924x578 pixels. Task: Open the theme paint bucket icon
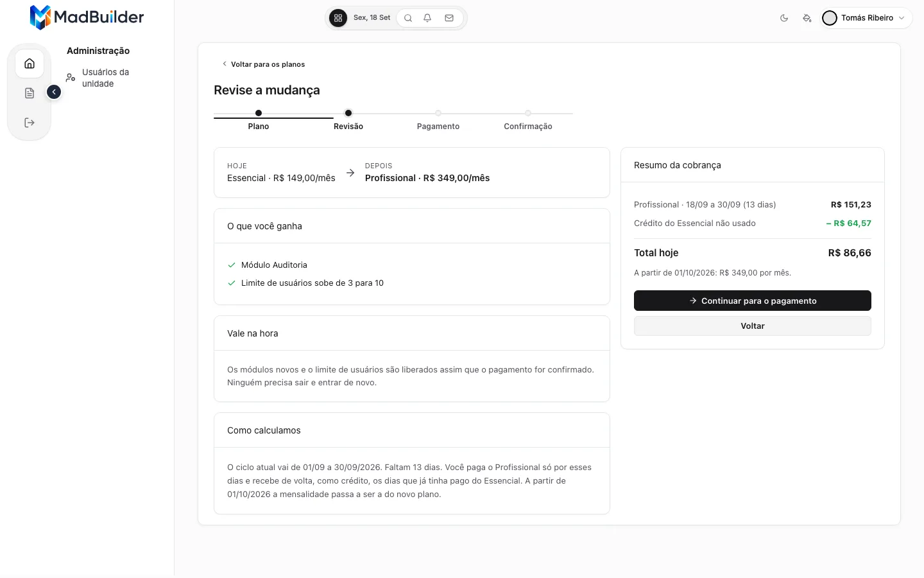click(807, 18)
